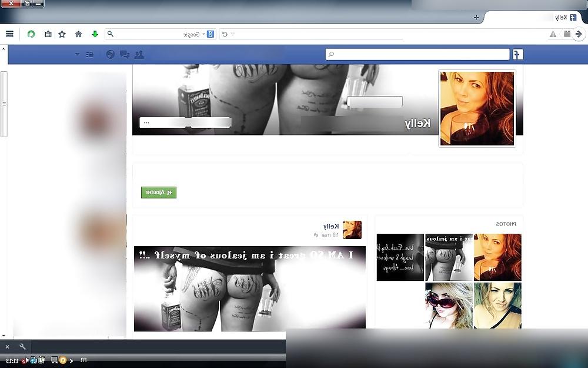Click the green circular add-on icon
The height and width of the screenshot is (368, 588).
pos(31,34)
